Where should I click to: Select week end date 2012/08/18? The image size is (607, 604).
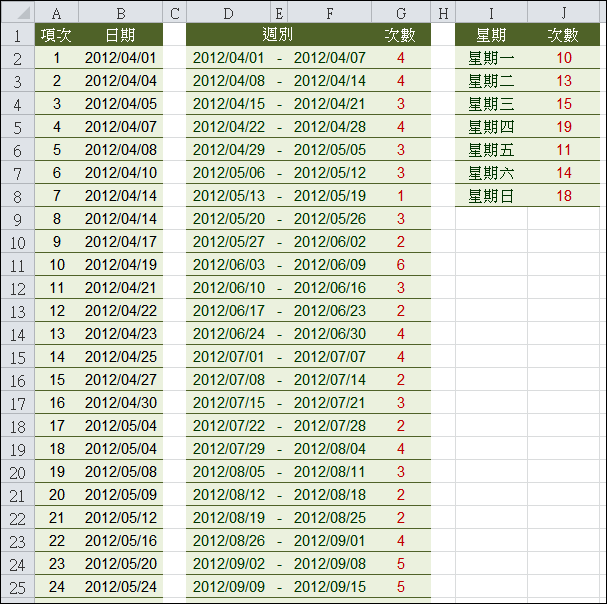coord(329,495)
